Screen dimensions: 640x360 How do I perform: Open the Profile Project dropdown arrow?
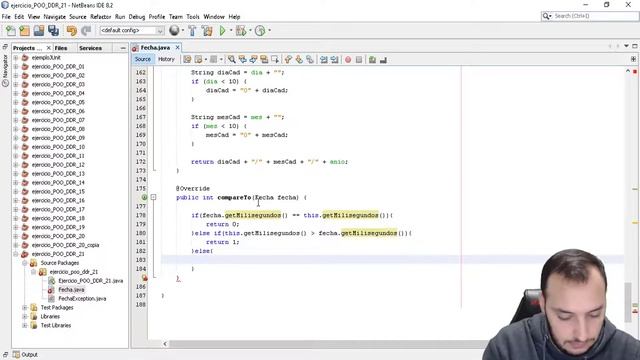coord(269,31)
